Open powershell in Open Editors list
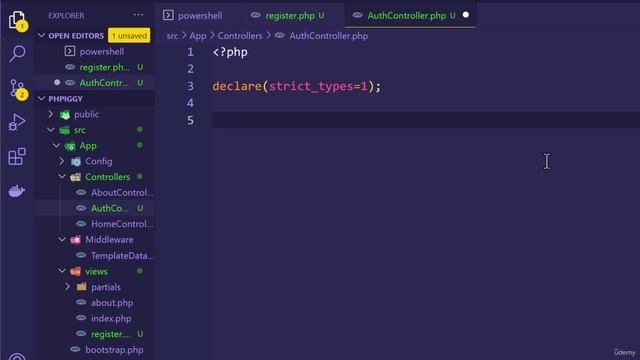The height and width of the screenshot is (360, 640). pyautogui.click(x=102, y=51)
